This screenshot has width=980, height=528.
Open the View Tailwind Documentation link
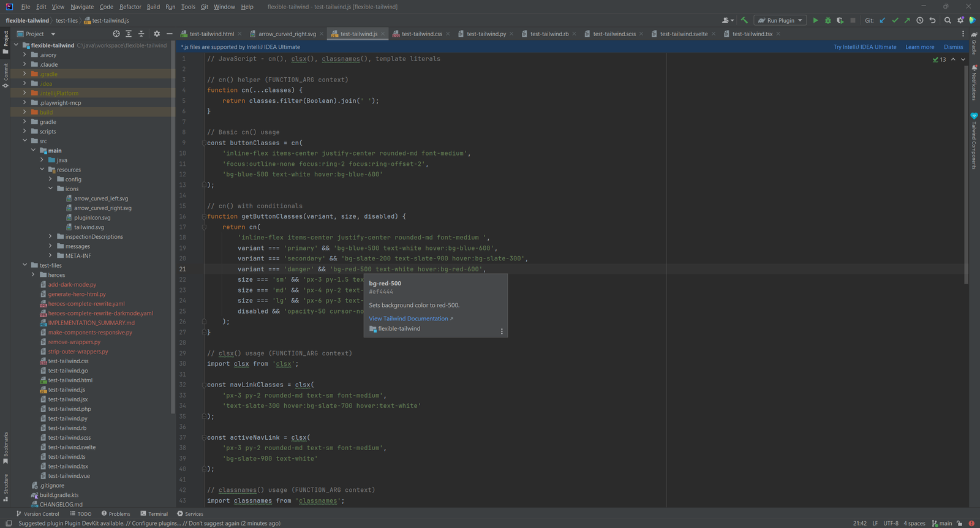411,319
